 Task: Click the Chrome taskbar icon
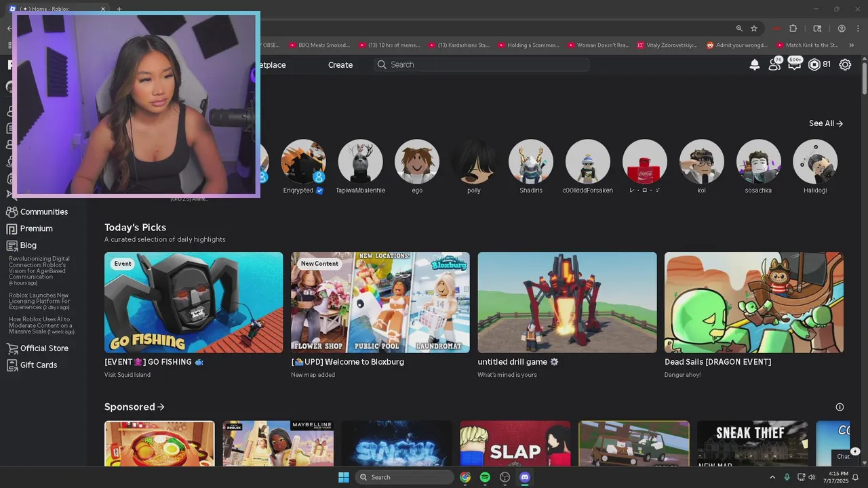pyautogui.click(x=465, y=477)
